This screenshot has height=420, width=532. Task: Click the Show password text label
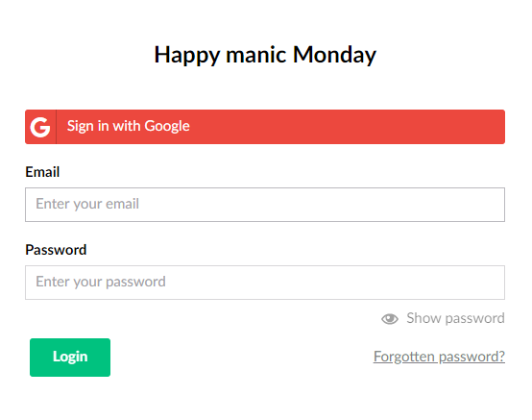tap(456, 318)
